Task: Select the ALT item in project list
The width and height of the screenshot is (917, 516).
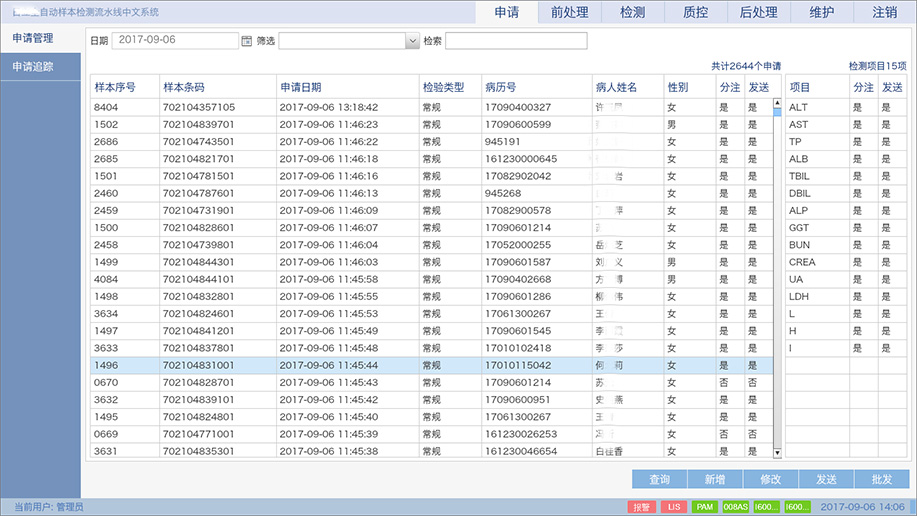Action: pos(846,107)
